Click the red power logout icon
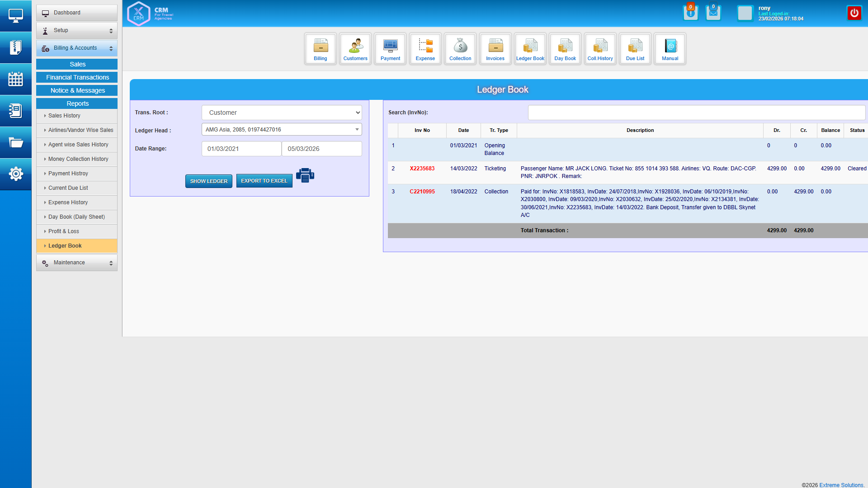 [854, 13]
